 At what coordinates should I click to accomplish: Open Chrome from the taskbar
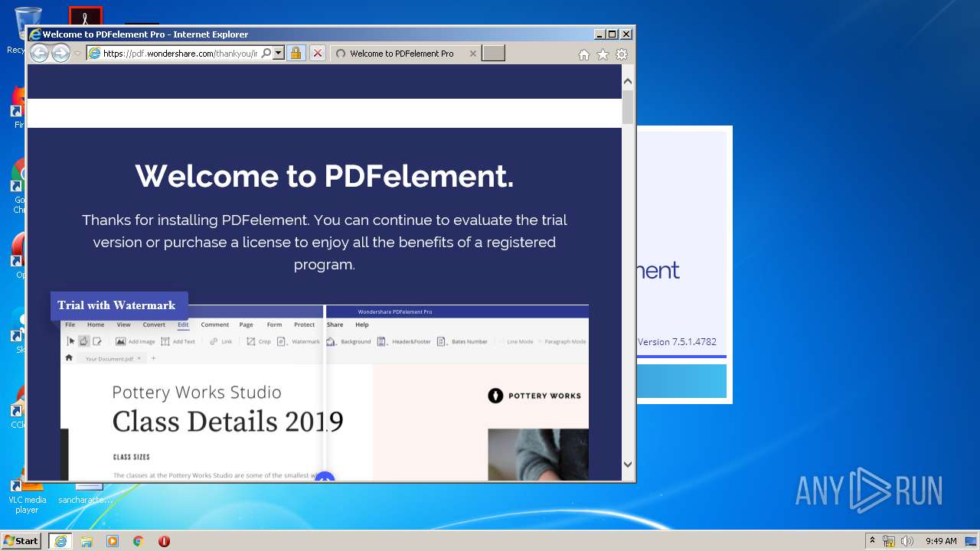(x=139, y=541)
